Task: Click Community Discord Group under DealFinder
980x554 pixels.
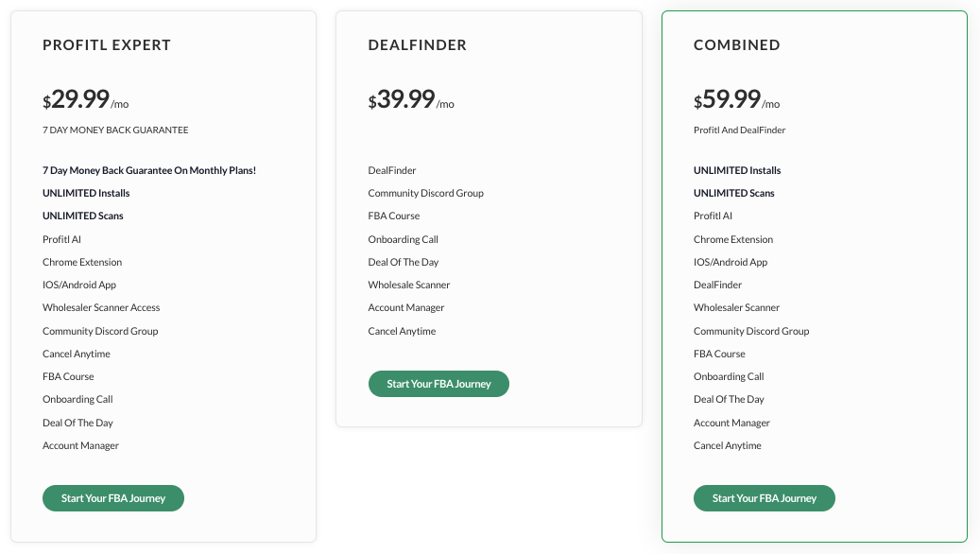Action: (427, 193)
